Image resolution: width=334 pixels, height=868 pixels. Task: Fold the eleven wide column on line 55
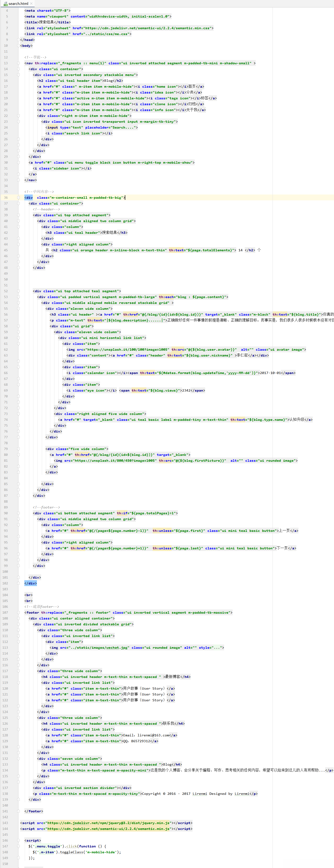18,309
